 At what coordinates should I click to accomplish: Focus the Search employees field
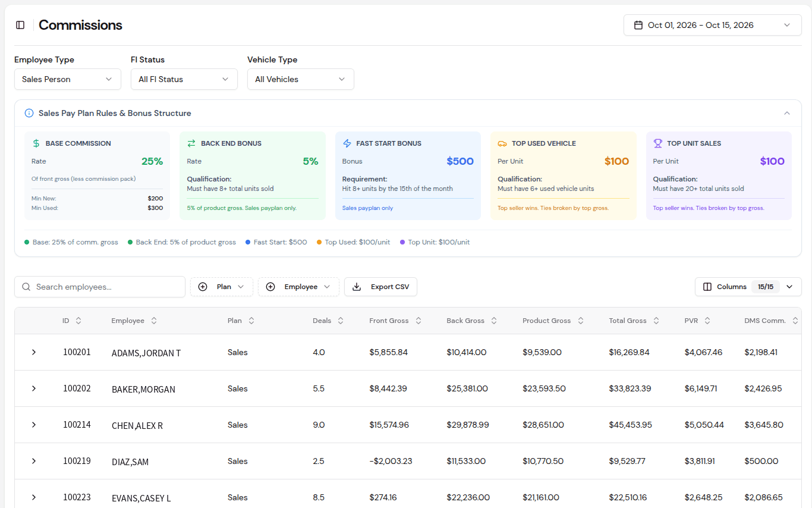click(x=100, y=287)
